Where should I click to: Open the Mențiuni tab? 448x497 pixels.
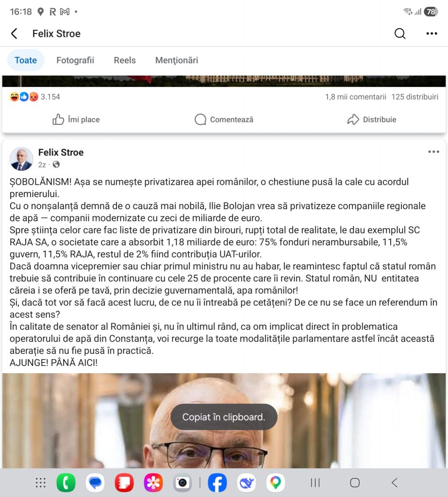coord(177,60)
